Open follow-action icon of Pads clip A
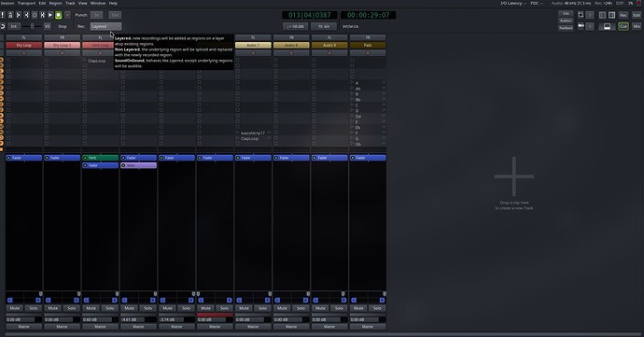 coord(384,82)
